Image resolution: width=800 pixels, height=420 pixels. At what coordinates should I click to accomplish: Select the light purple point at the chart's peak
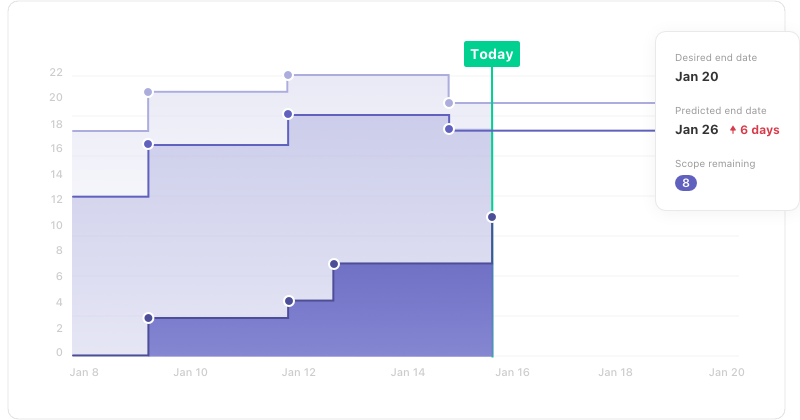pyautogui.click(x=288, y=75)
